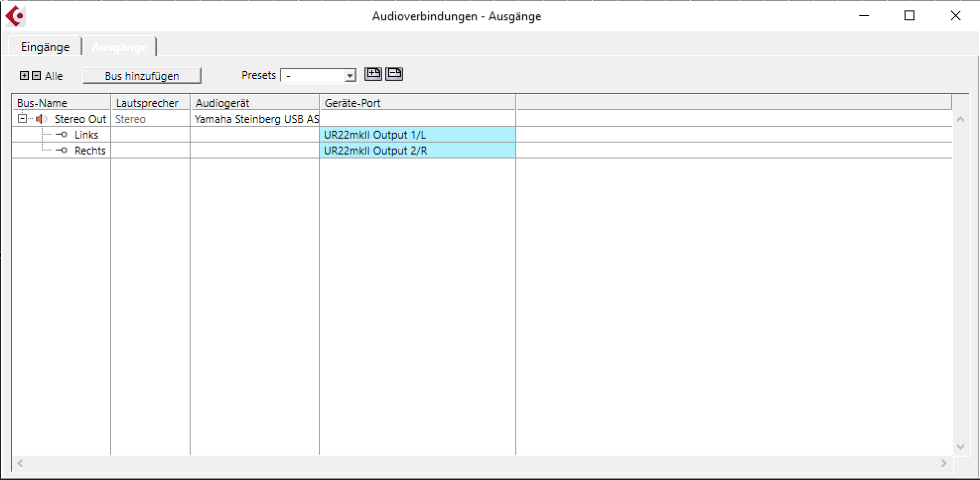This screenshot has height=480, width=980.
Task: Change the UR22mkII Output 1/L port
Action: click(417, 135)
